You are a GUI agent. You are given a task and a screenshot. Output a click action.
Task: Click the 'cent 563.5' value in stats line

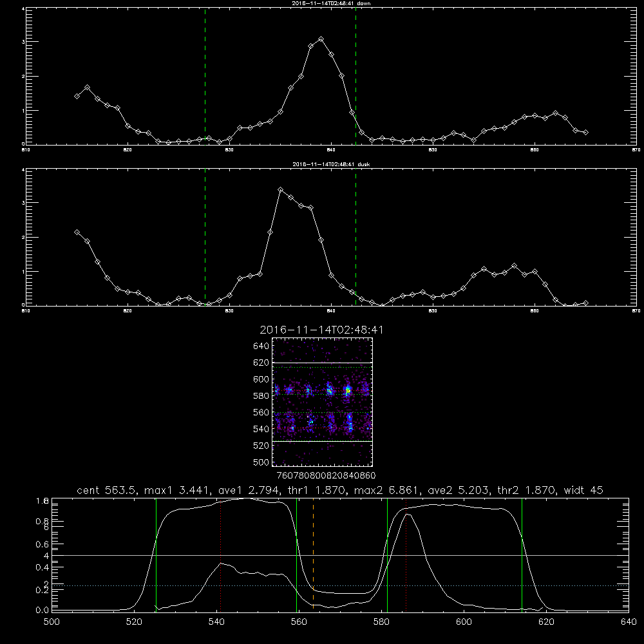click(x=106, y=490)
